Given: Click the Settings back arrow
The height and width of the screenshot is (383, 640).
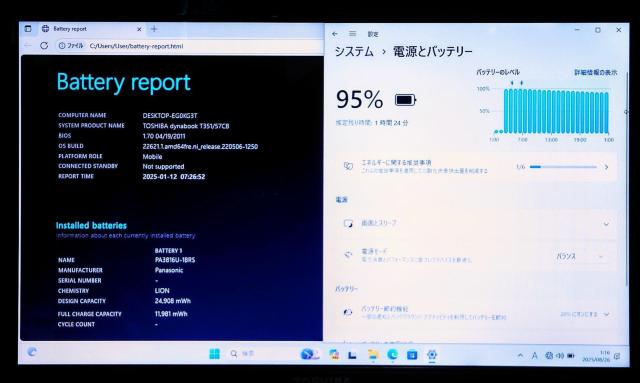Looking at the screenshot, I should (335, 34).
